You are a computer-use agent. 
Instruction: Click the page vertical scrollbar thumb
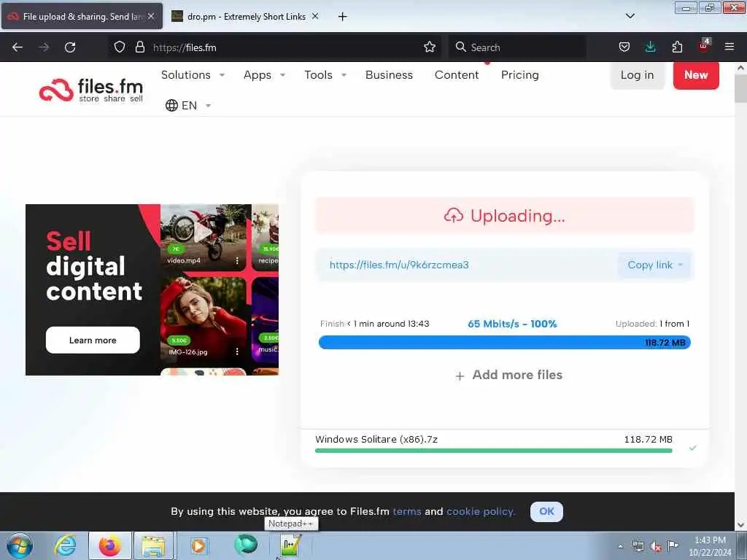click(x=740, y=88)
